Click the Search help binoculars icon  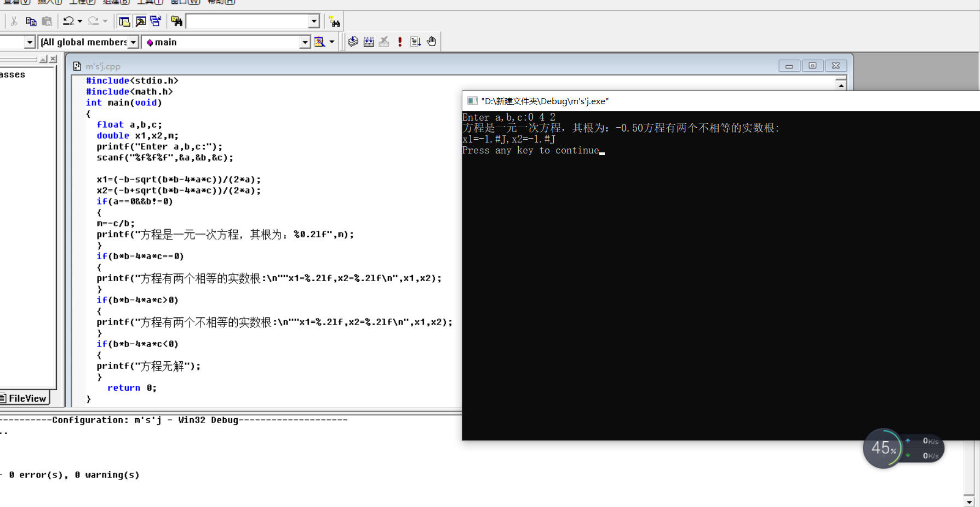point(334,21)
